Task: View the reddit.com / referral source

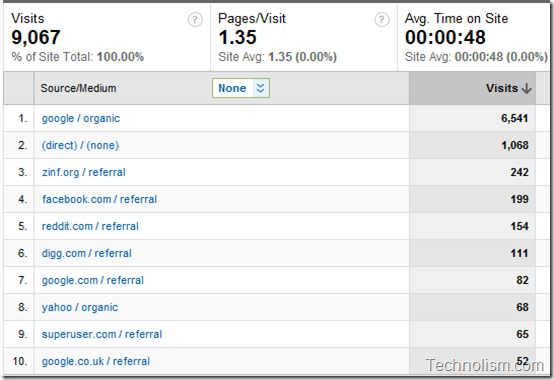Action: 90,226
